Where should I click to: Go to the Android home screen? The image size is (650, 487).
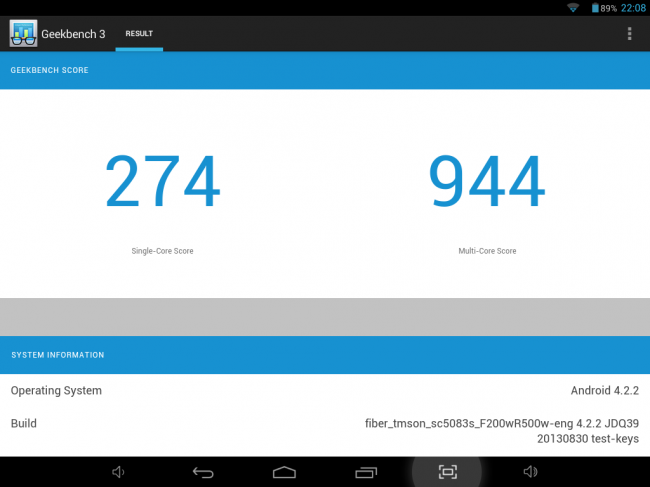click(285, 472)
